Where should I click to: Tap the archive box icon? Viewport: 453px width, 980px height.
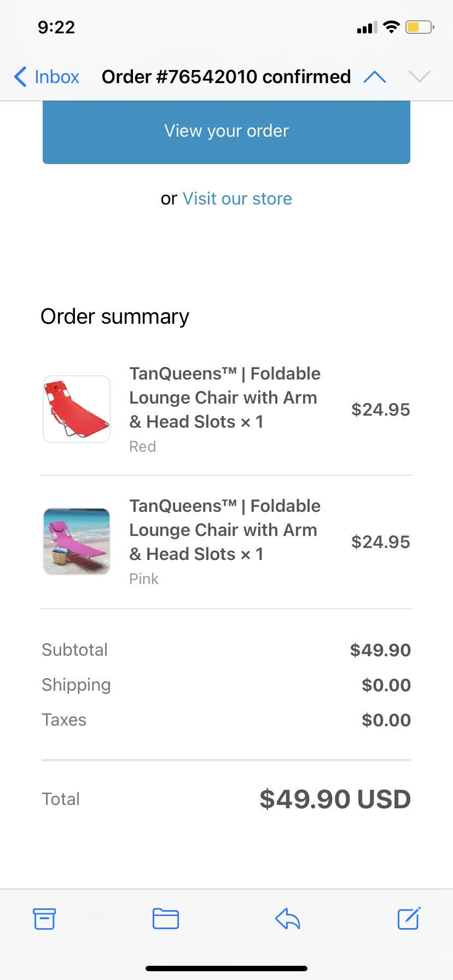click(x=44, y=919)
